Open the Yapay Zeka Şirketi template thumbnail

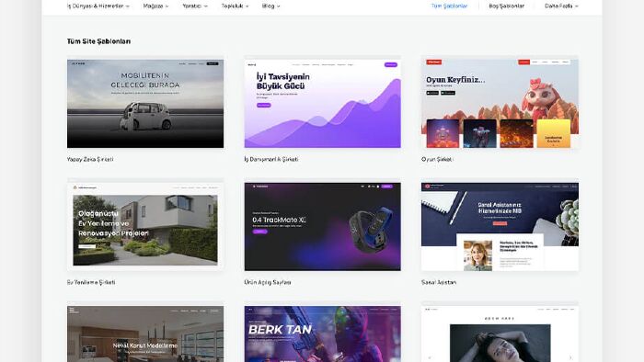pos(145,104)
